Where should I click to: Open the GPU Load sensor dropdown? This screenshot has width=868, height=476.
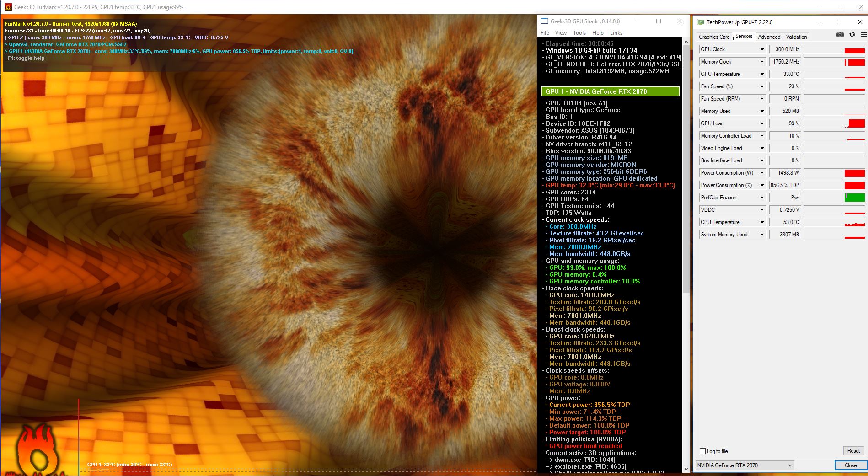click(762, 123)
